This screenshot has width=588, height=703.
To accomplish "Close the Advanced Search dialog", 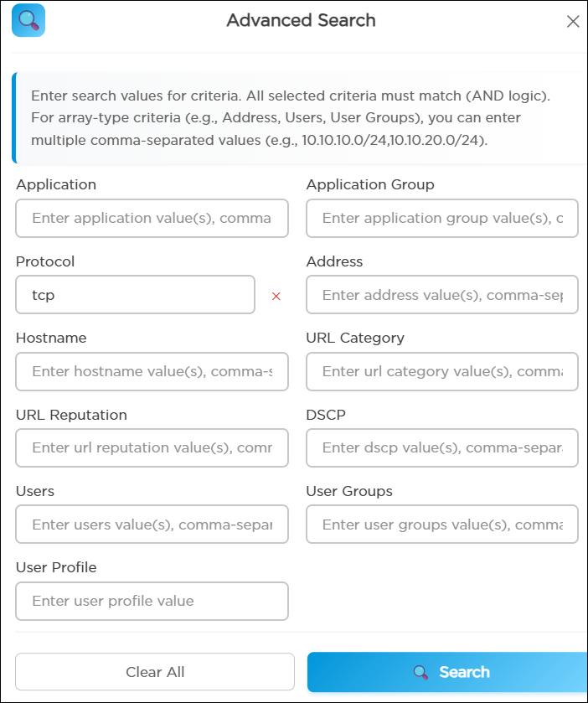I will point(573,22).
